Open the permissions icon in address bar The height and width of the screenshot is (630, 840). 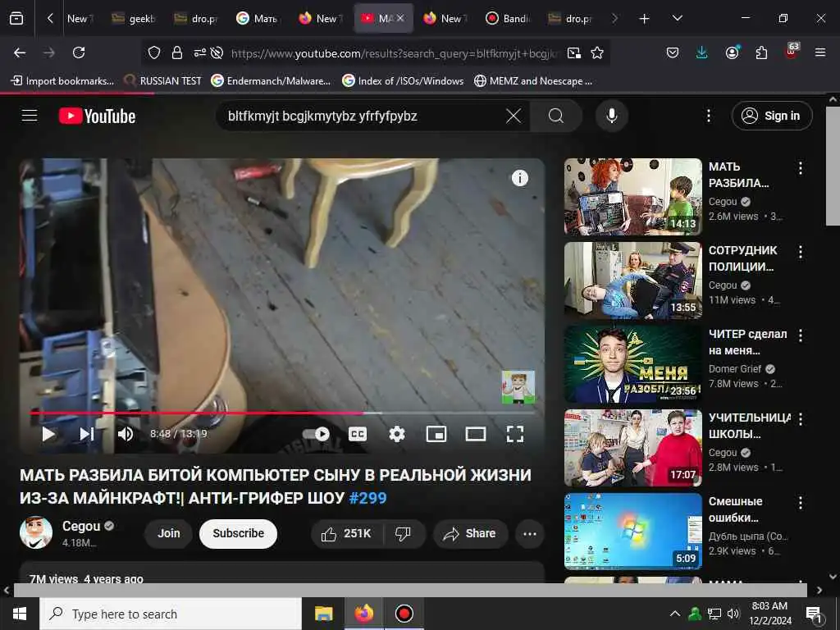point(200,52)
